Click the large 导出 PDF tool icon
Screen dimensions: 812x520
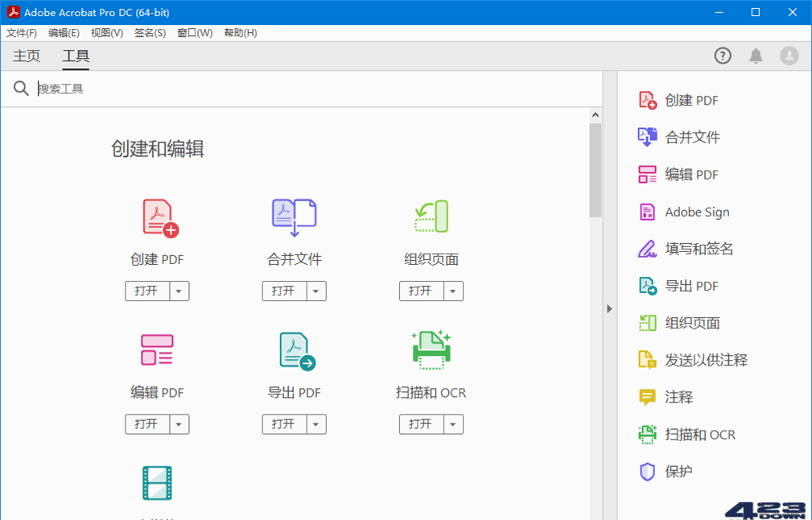coord(297,351)
